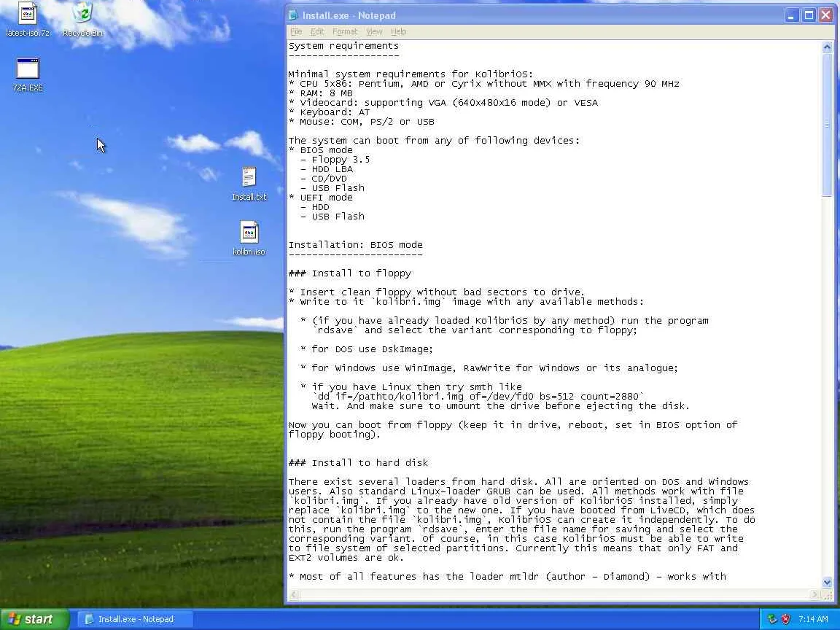Click the 'EXT2 volumes are ok.' line
The image size is (840, 630).
(346, 558)
